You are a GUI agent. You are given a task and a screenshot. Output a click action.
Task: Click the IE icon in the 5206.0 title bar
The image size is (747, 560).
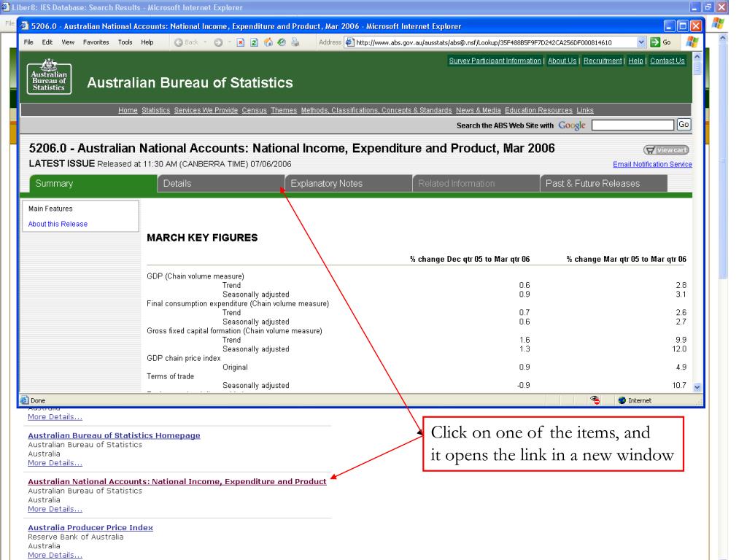click(x=25, y=26)
